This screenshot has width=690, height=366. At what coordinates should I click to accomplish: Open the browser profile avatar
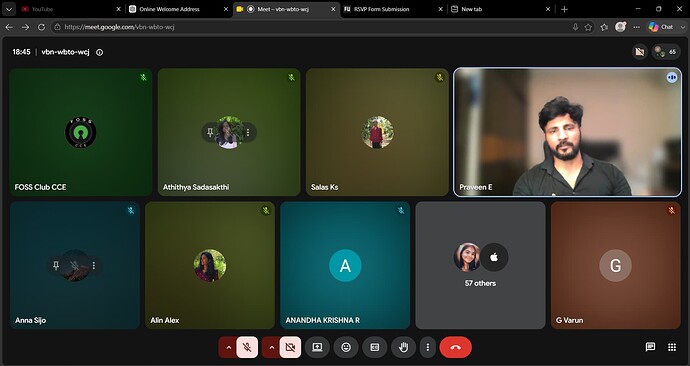pos(620,27)
